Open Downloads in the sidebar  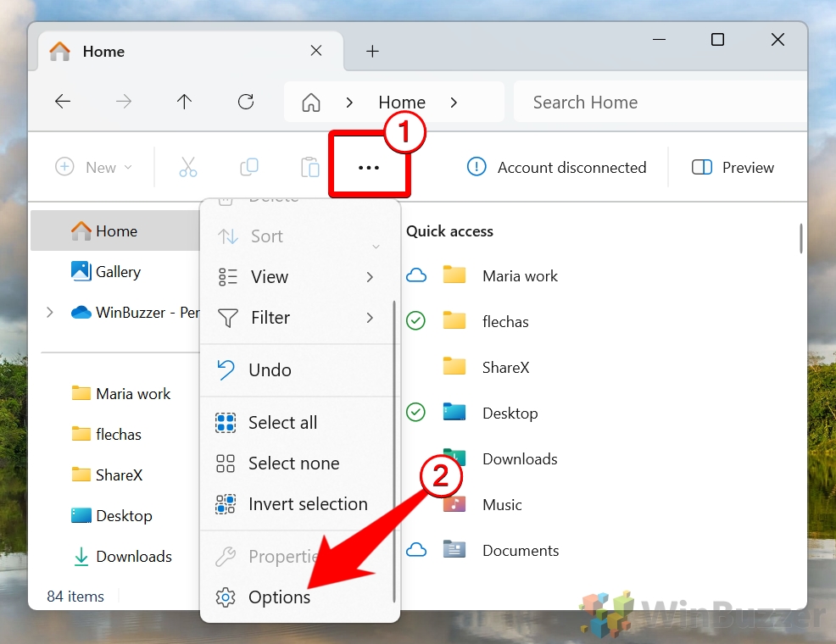pyautogui.click(x=121, y=556)
